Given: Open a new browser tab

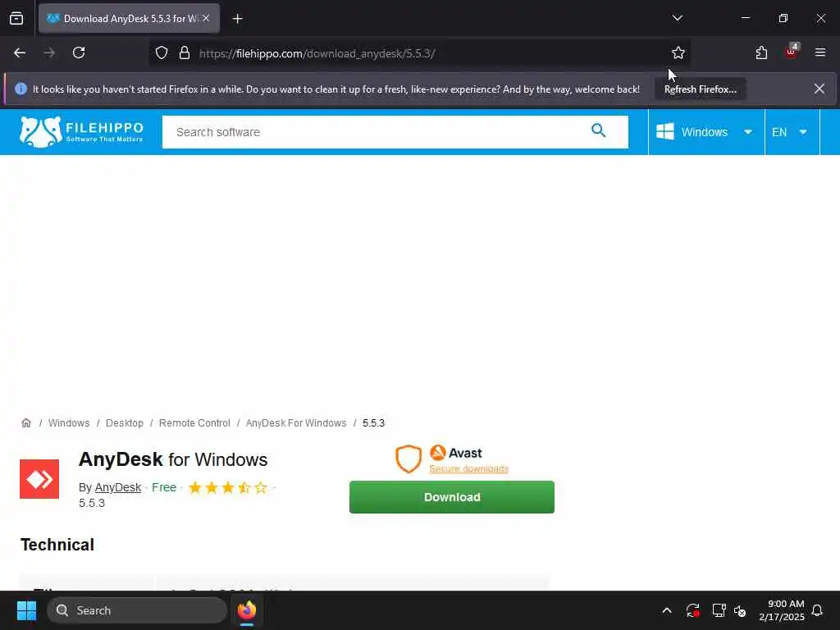Looking at the screenshot, I should click(x=237, y=19).
